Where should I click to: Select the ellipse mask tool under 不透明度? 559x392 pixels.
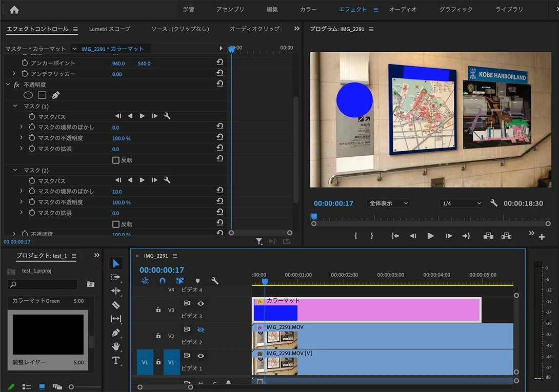tap(28, 95)
